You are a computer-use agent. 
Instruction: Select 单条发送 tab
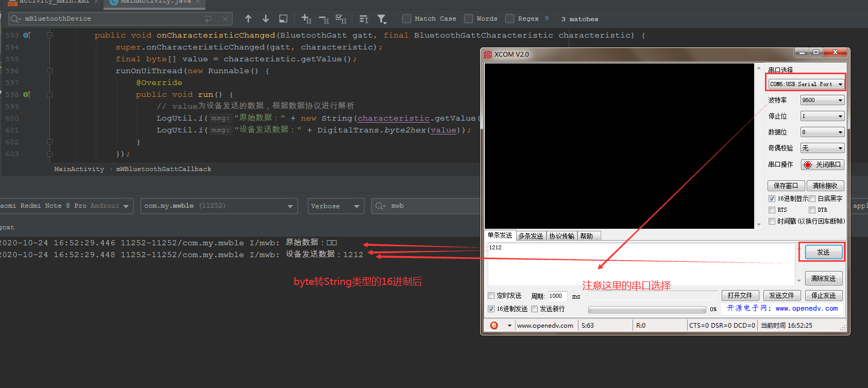500,235
